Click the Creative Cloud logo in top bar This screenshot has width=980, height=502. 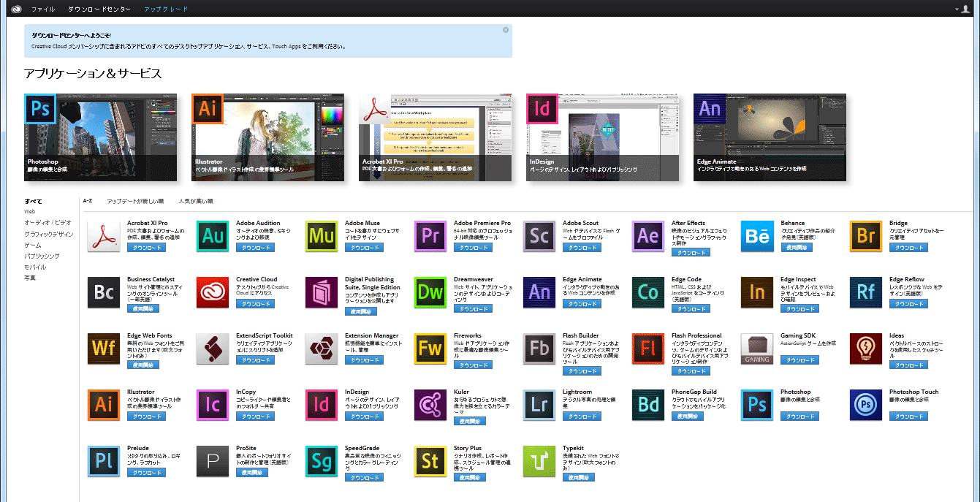coord(17,9)
